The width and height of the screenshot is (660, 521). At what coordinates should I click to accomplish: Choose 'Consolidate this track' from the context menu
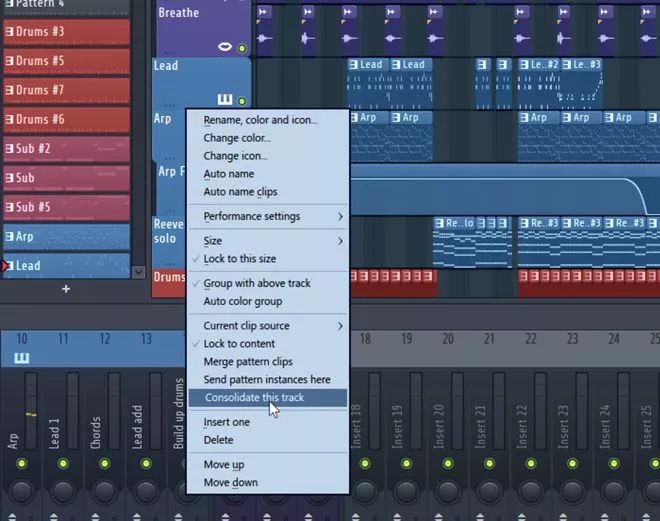(x=254, y=398)
